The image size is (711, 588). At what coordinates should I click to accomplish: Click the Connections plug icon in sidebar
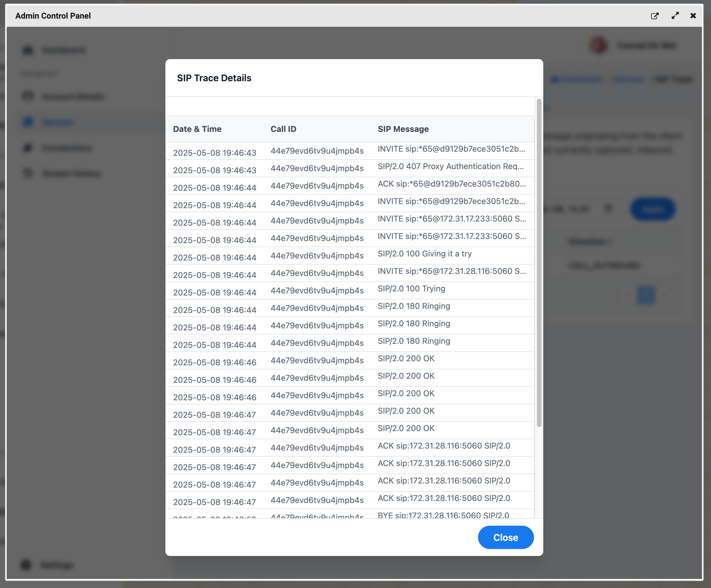28,148
